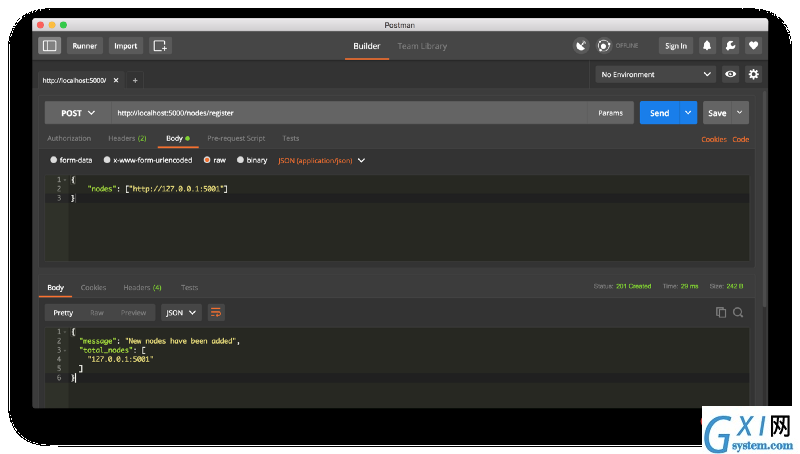Open settings wrench icon
The image size is (800, 454).
730,45
